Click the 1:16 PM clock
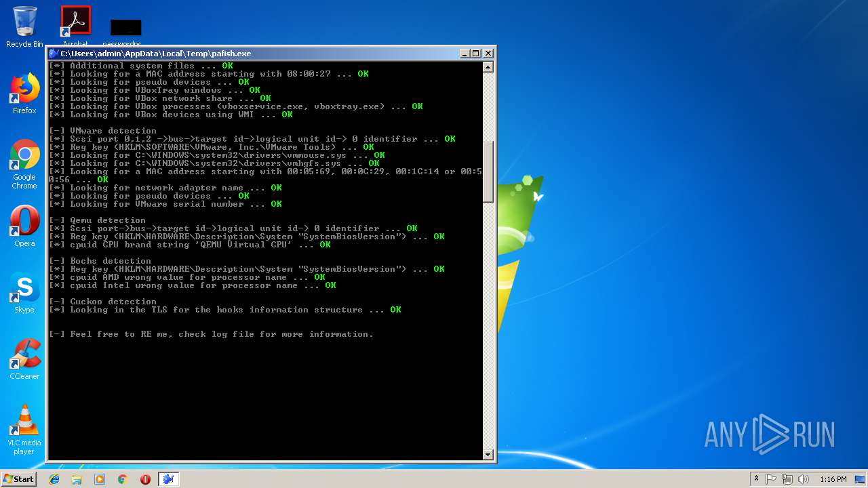This screenshot has height=488, width=868. [x=833, y=479]
